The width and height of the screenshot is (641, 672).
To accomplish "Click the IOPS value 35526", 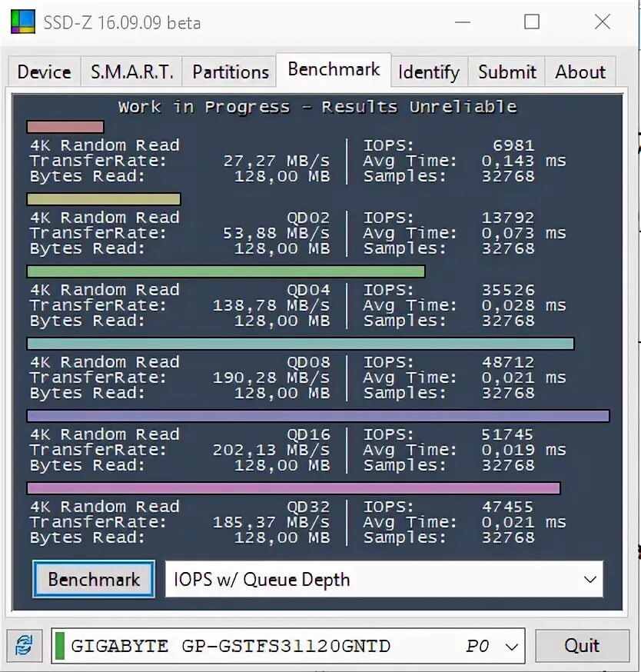I will point(508,290).
